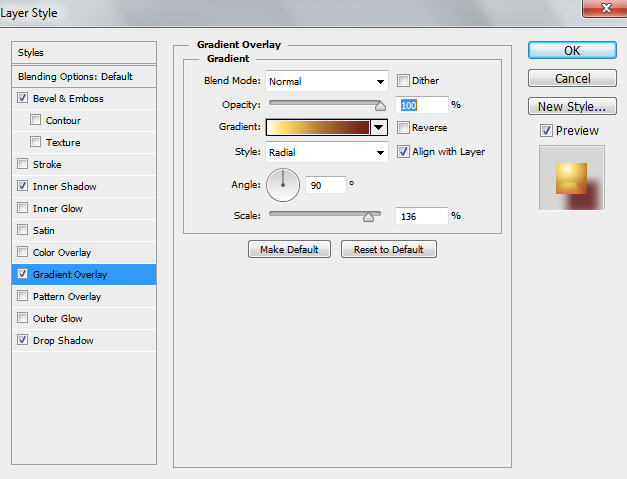Click the Opacity slider handle
Image resolution: width=627 pixels, height=479 pixels.
[380, 106]
